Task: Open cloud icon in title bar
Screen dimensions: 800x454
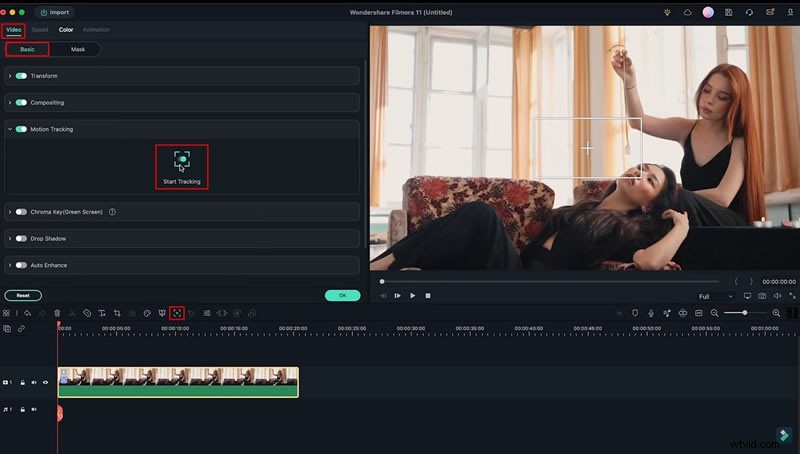Action: pyautogui.click(x=687, y=12)
